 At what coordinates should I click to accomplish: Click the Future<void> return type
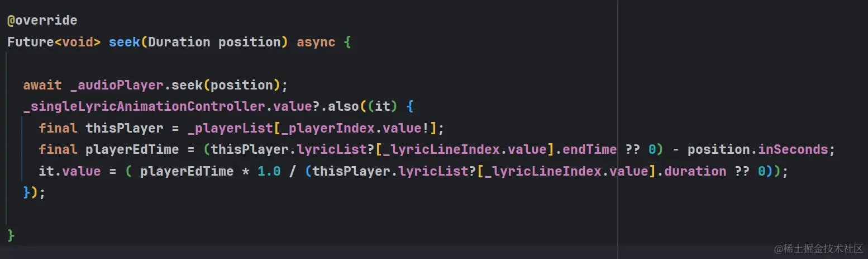[x=54, y=42]
